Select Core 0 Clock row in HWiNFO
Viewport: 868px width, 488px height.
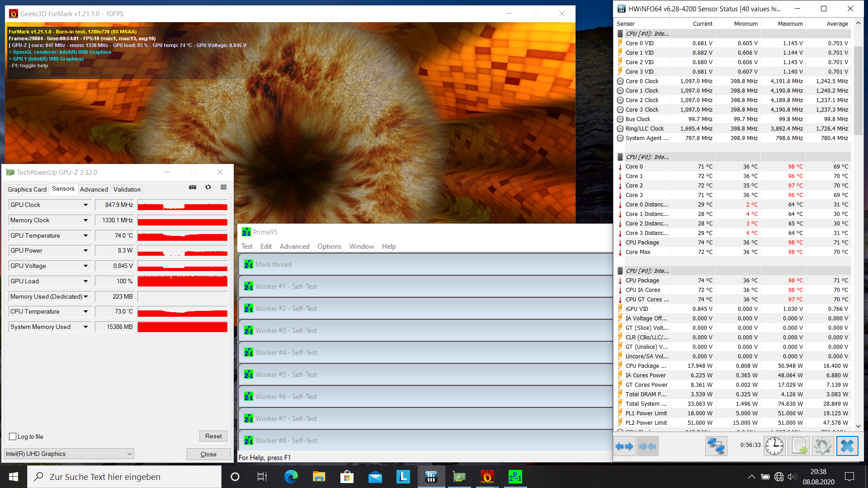[x=733, y=81]
